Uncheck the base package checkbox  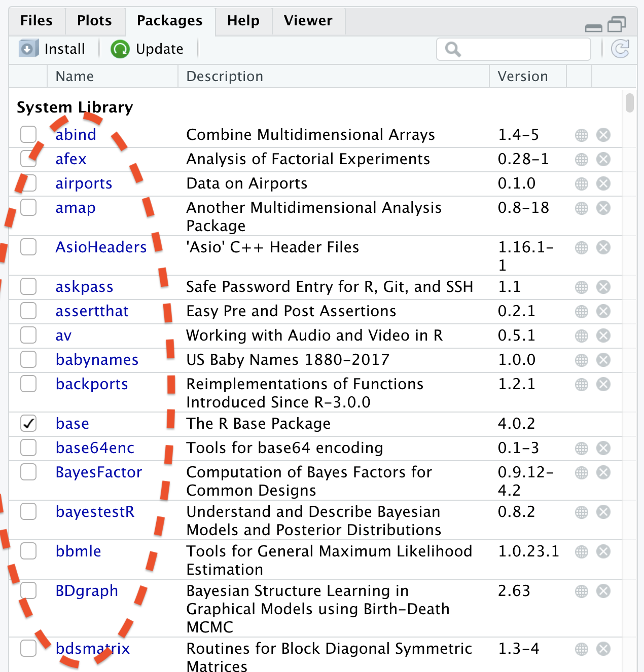28,424
